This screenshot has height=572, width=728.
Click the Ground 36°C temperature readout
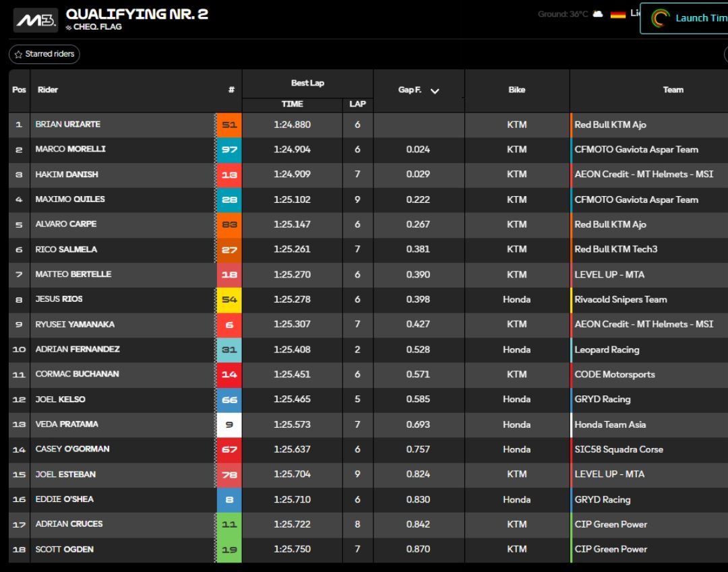pos(563,14)
